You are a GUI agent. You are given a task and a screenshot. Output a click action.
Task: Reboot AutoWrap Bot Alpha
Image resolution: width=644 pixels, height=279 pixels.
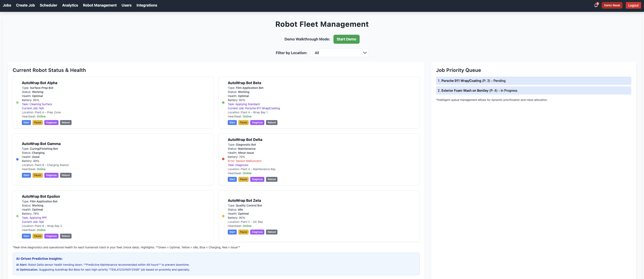(x=66, y=123)
